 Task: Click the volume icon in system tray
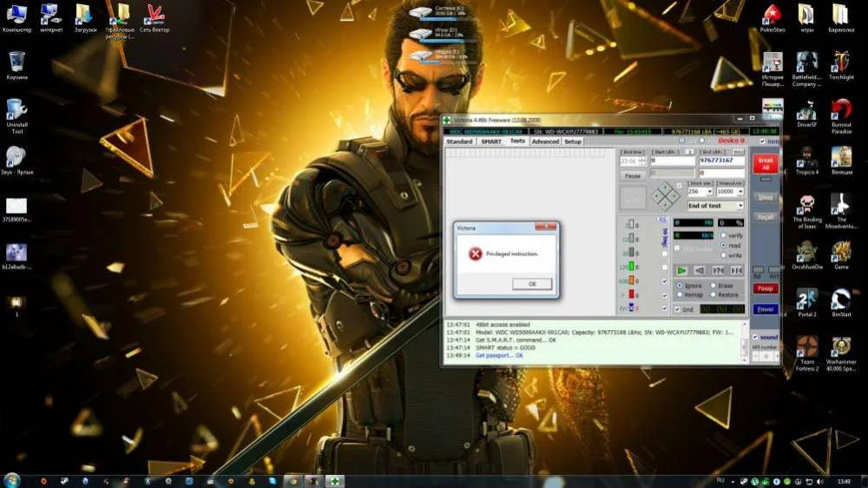[x=819, y=481]
